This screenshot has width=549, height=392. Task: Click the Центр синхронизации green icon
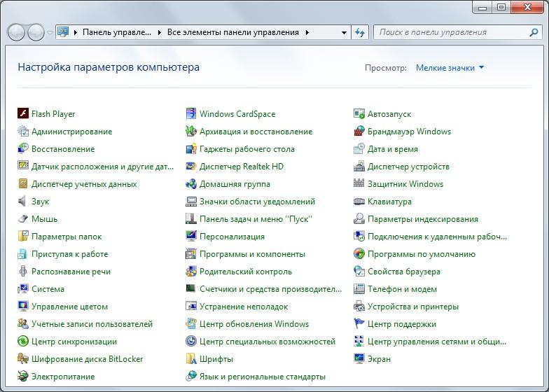tap(22, 341)
